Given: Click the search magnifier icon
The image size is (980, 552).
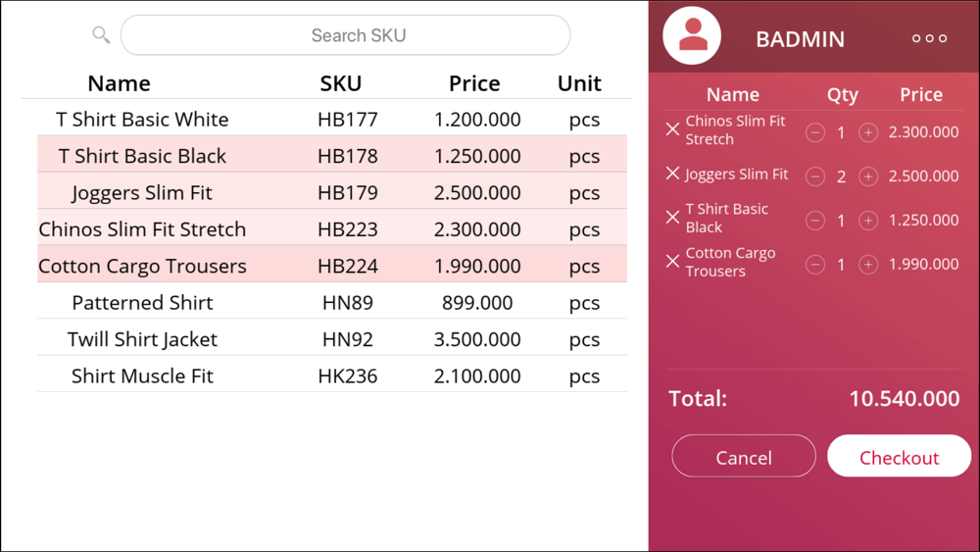Looking at the screenshot, I should click(x=101, y=35).
